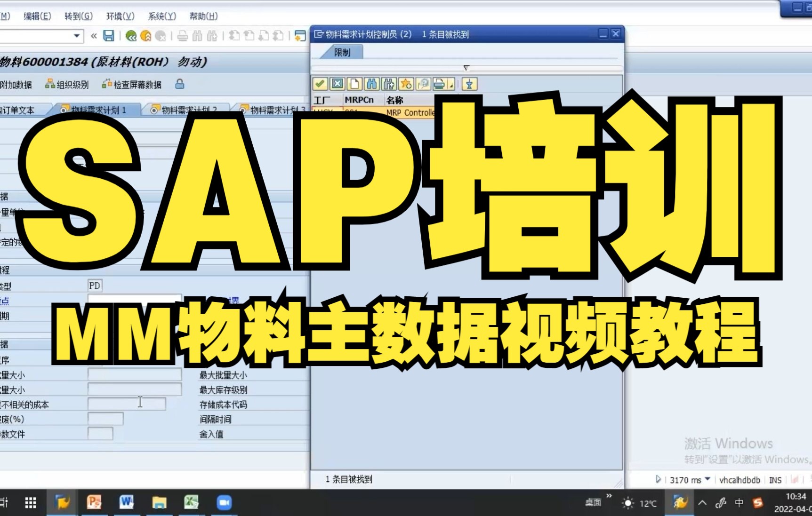Click the Save diskette icon in the toolbar
The image size is (812, 516).
(x=109, y=36)
